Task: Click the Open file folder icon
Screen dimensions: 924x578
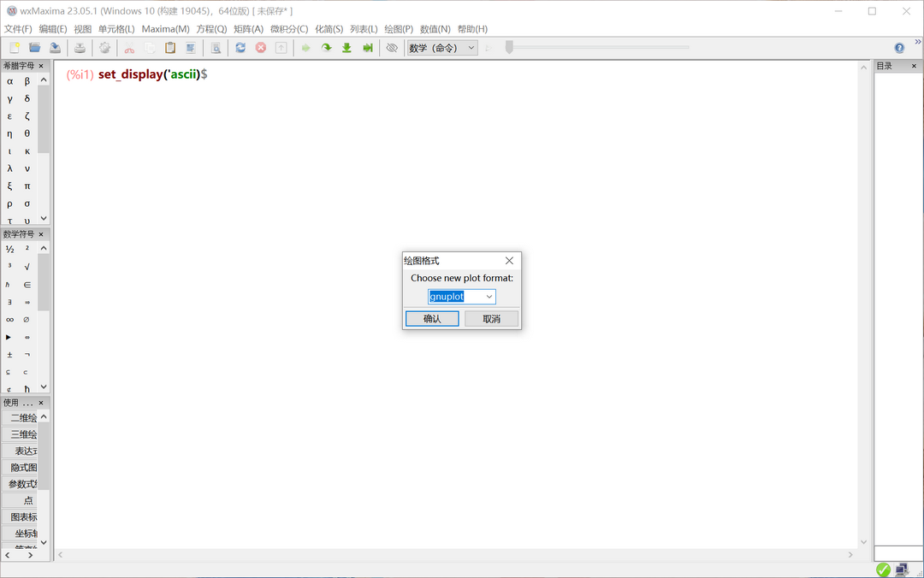Action: [35, 48]
